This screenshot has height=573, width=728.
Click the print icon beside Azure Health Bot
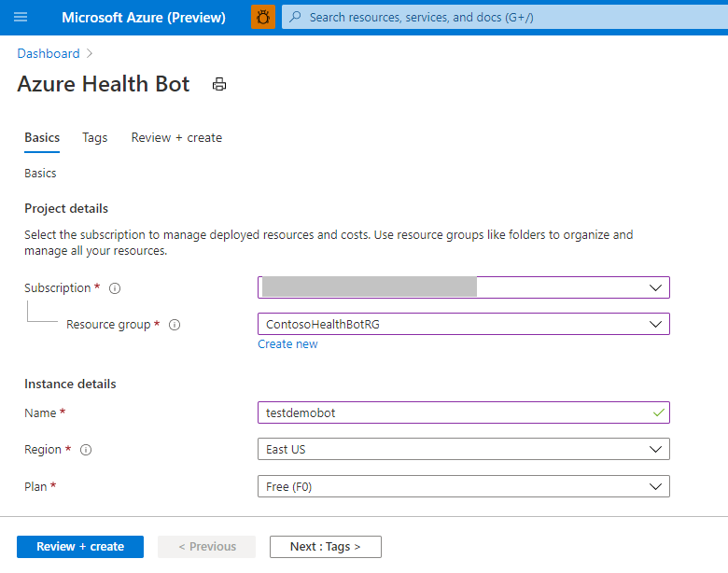[x=219, y=85]
